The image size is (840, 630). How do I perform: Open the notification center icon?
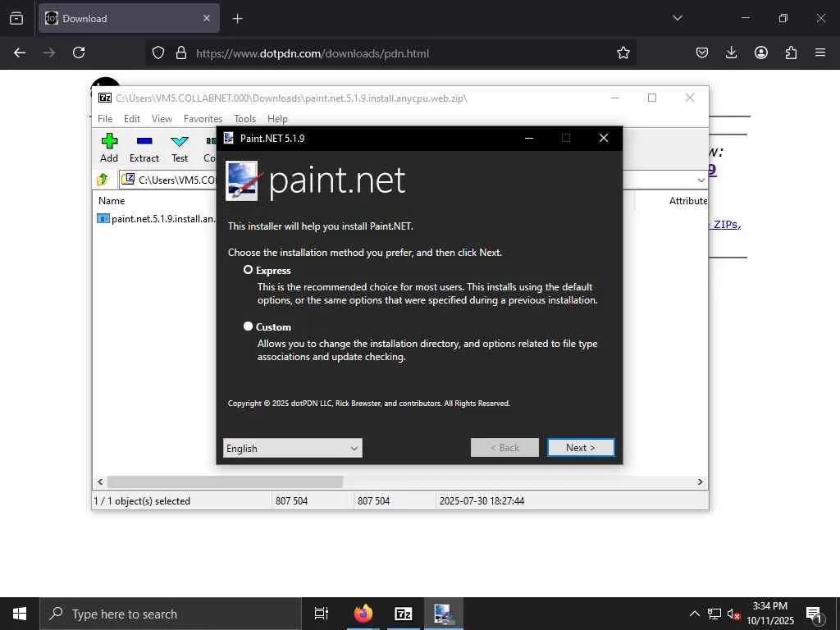click(814, 614)
